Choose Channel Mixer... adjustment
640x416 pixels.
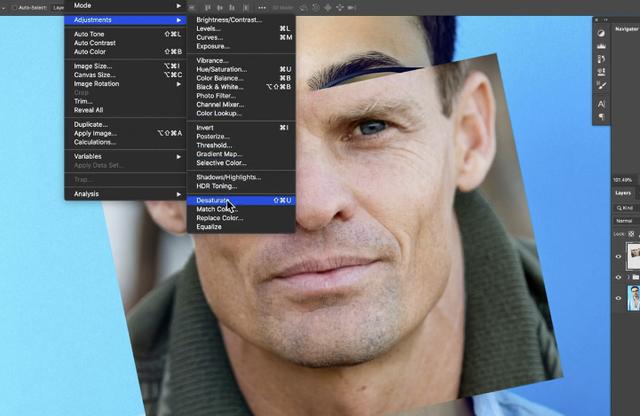pyautogui.click(x=241, y=105)
